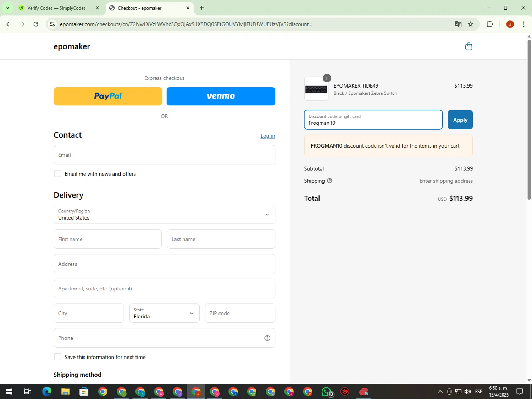This screenshot has width=532, height=399.
Task: Click the USD $113.99 total amount
Action: [455, 199]
